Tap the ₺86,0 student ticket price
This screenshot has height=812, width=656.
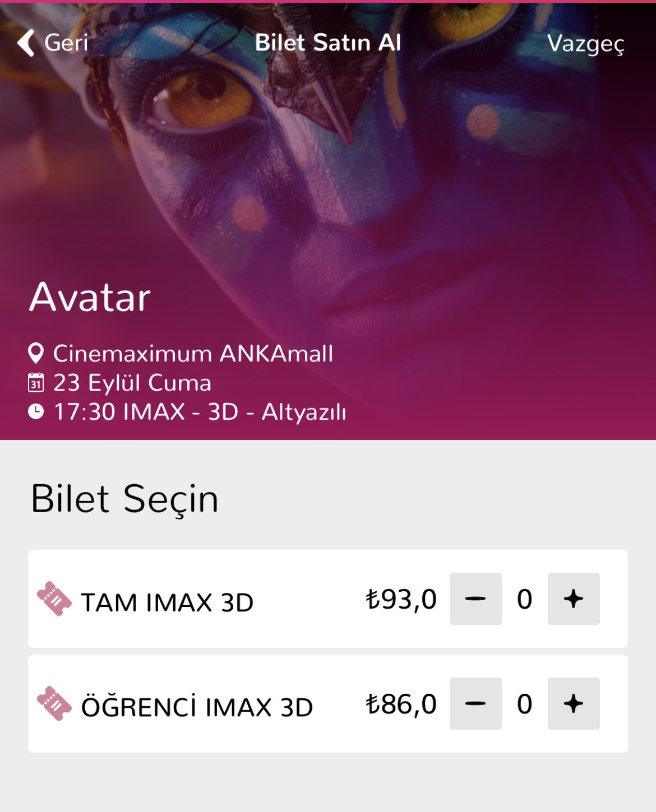[401, 704]
